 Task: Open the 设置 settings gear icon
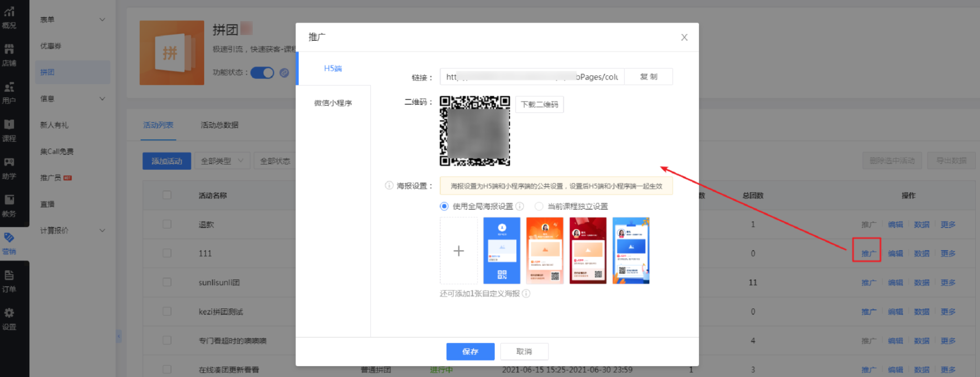tap(9, 319)
